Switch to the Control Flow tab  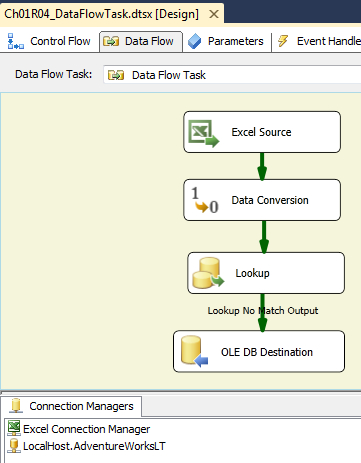49,41
